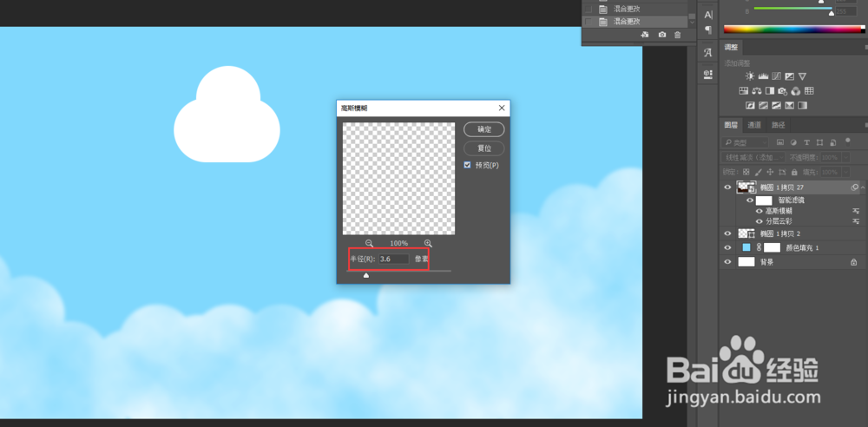The width and height of the screenshot is (868, 427).
Task: Delete the current history state
Action: [x=678, y=35]
